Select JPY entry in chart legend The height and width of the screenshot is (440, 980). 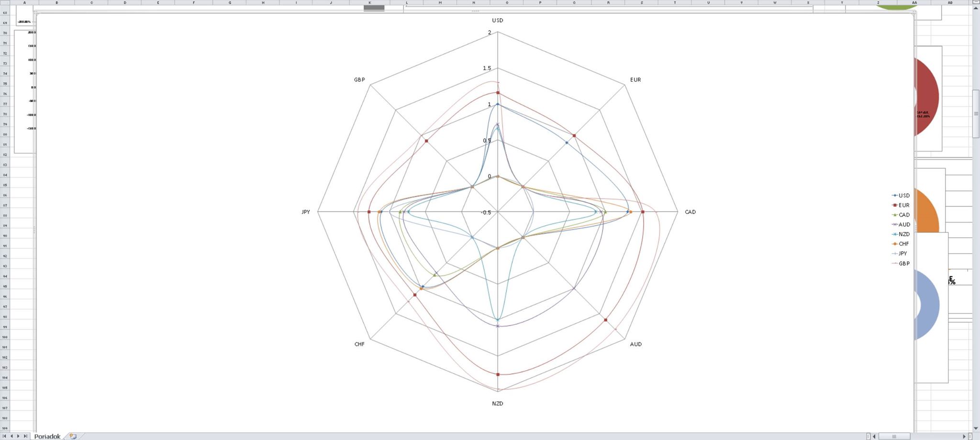pos(900,253)
